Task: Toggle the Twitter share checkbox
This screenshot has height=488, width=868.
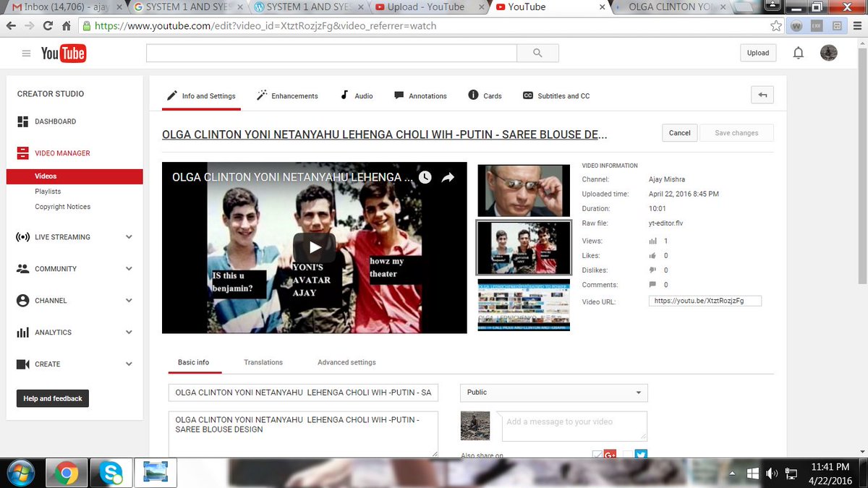Action: (x=628, y=455)
